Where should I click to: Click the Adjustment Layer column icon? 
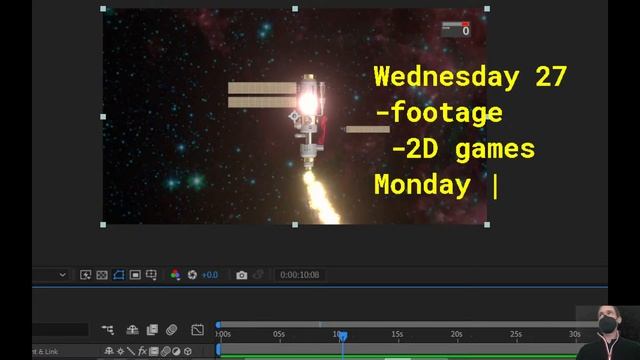click(x=176, y=351)
